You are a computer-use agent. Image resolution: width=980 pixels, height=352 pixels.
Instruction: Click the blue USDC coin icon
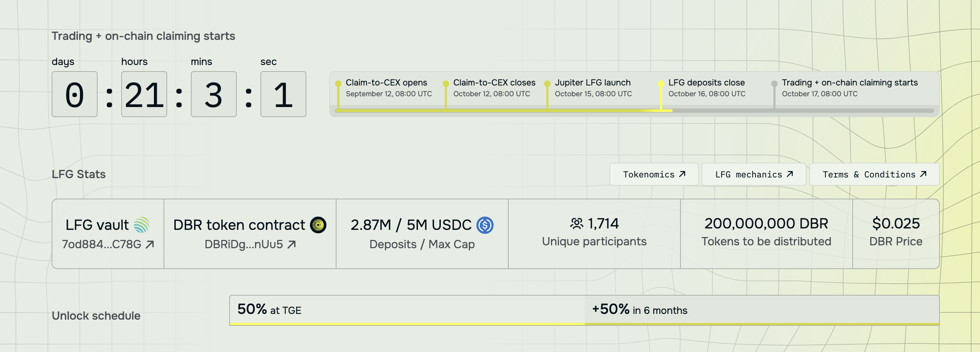tap(485, 225)
